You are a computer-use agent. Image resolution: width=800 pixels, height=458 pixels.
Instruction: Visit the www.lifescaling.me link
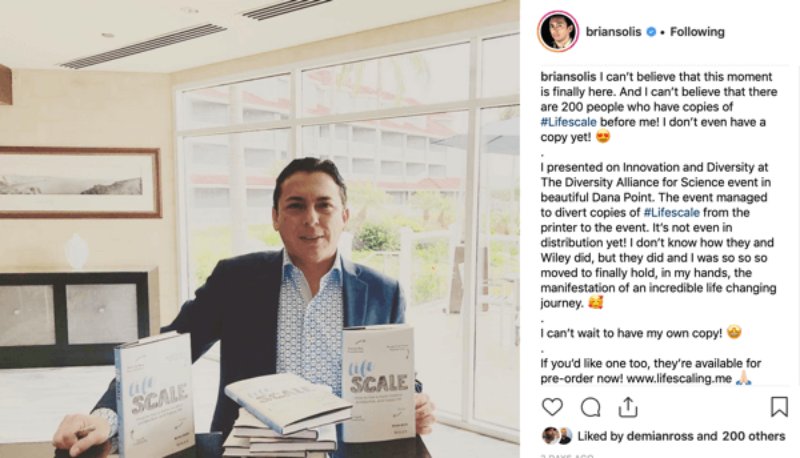tap(679, 378)
